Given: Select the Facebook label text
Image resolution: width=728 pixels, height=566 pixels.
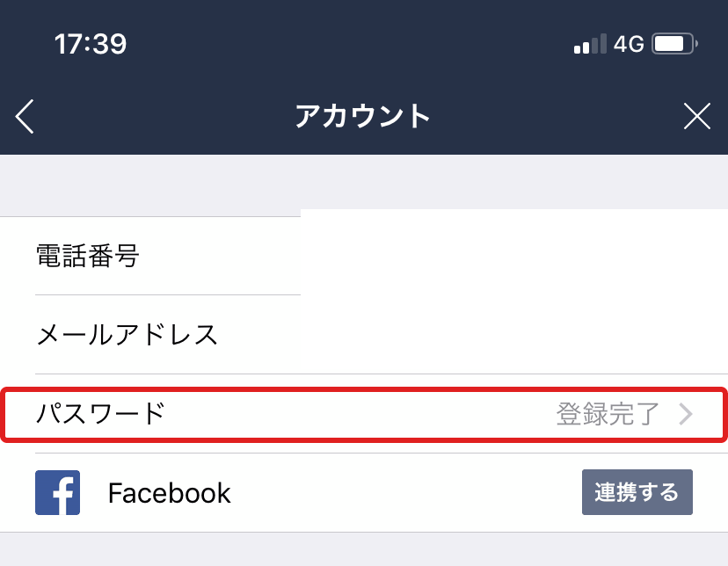Looking at the screenshot, I should 169,493.
